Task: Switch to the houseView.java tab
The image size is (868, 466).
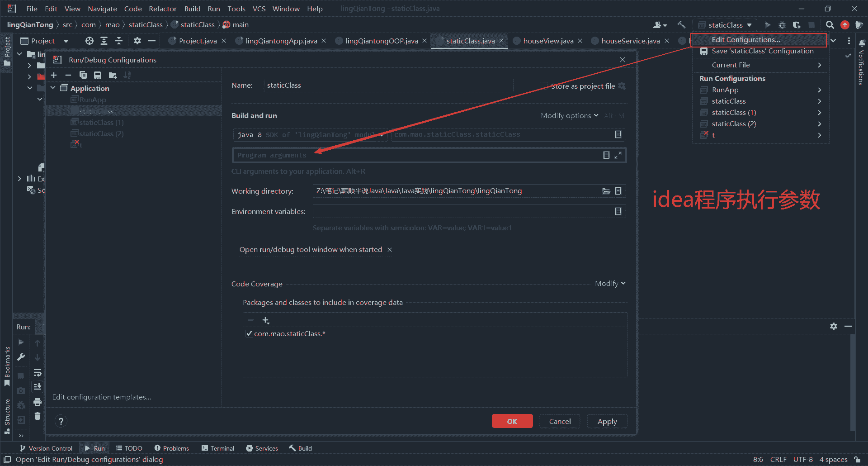Action: click(x=548, y=41)
